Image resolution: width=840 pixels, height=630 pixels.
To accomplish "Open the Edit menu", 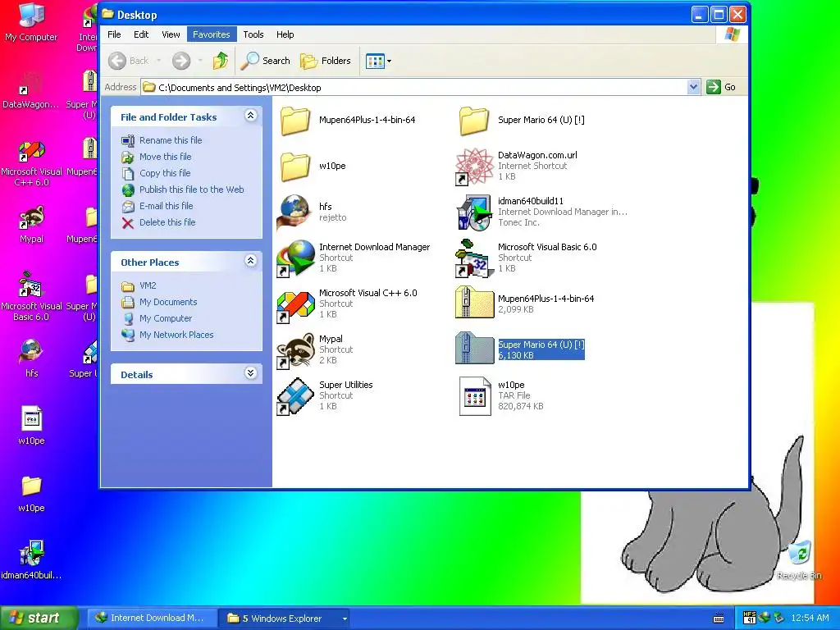I will click(x=141, y=34).
